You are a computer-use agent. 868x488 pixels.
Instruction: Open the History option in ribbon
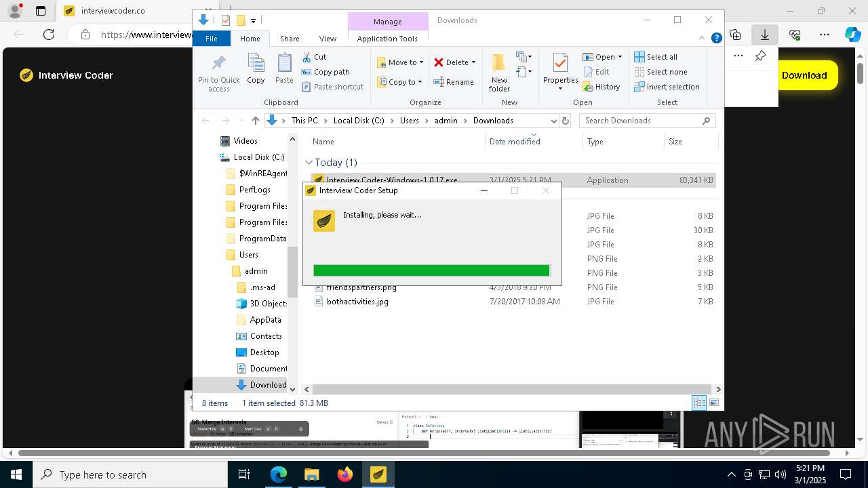tap(601, 87)
